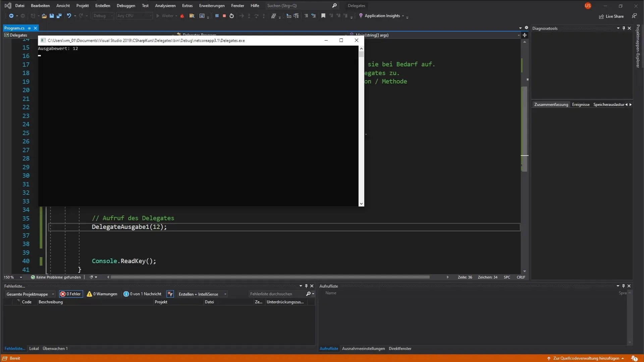Open the Debuggen menu
The width and height of the screenshot is (644, 362).
[126, 6]
